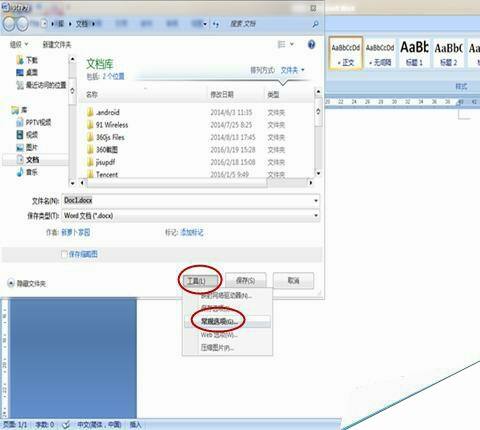Expand the view options dropdown arrow

pyautogui.click(x=292, y=44)
